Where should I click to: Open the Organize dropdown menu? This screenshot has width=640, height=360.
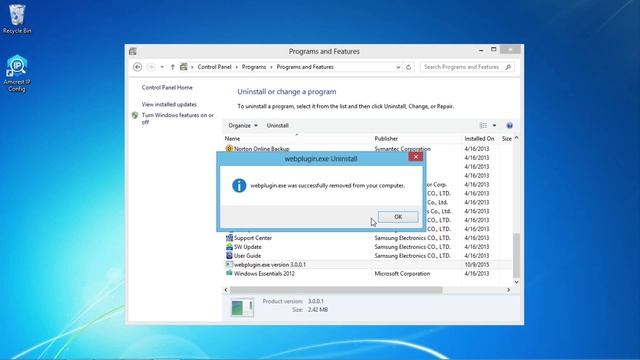(243, 126)
